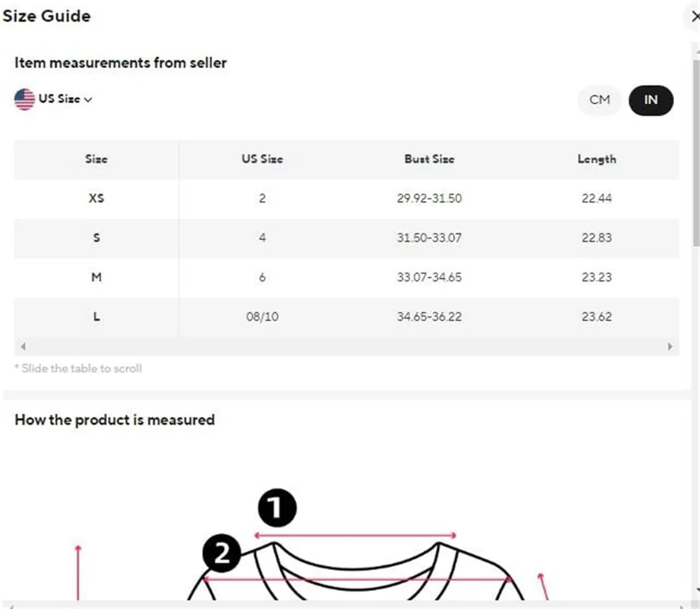The width and height of the screenshot is (700, 609).
Task: Close the Size Guide dialog
Action: coord(694,17)
